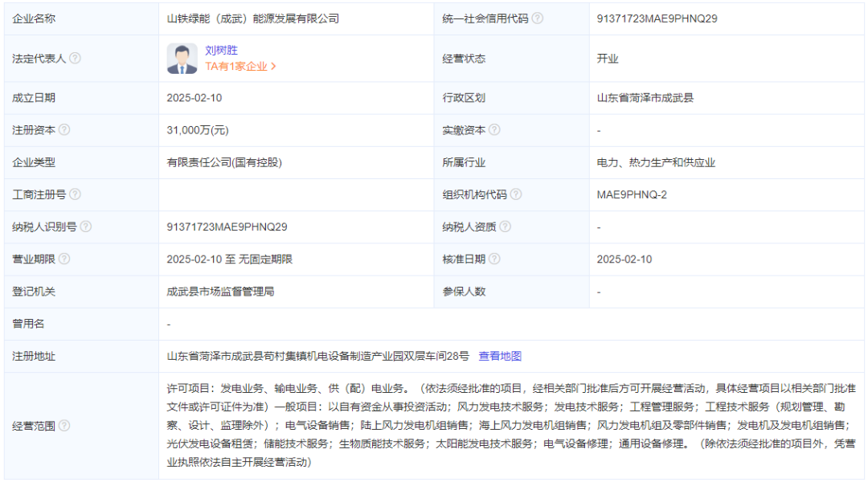Click registered capital 31,000万(元)

coord(198,130)
